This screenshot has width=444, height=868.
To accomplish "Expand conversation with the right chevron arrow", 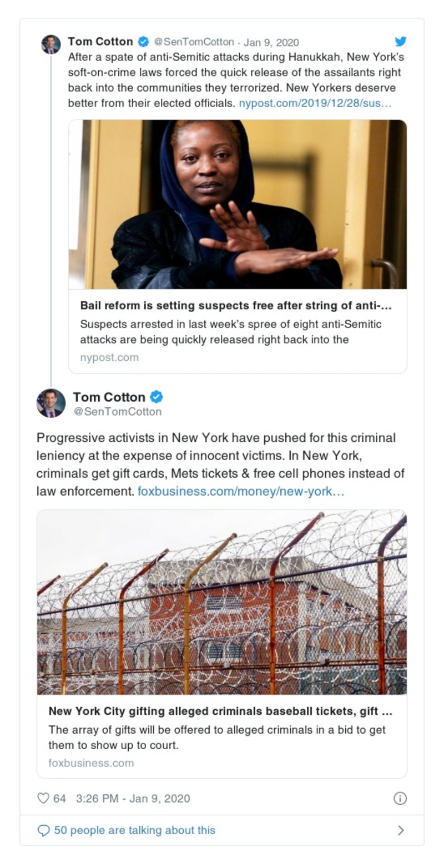I will pyautogui.click(x=401, y=830).
